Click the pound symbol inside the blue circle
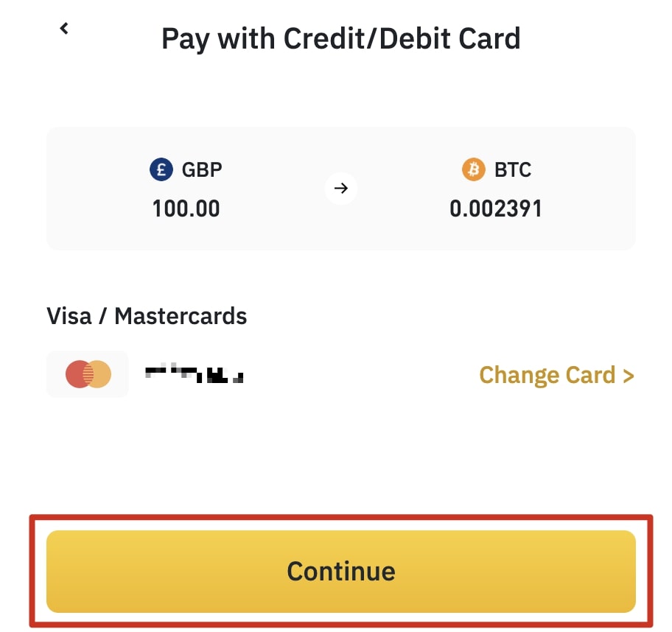Viewport: 672px width, 632px height. click(161, 169)
